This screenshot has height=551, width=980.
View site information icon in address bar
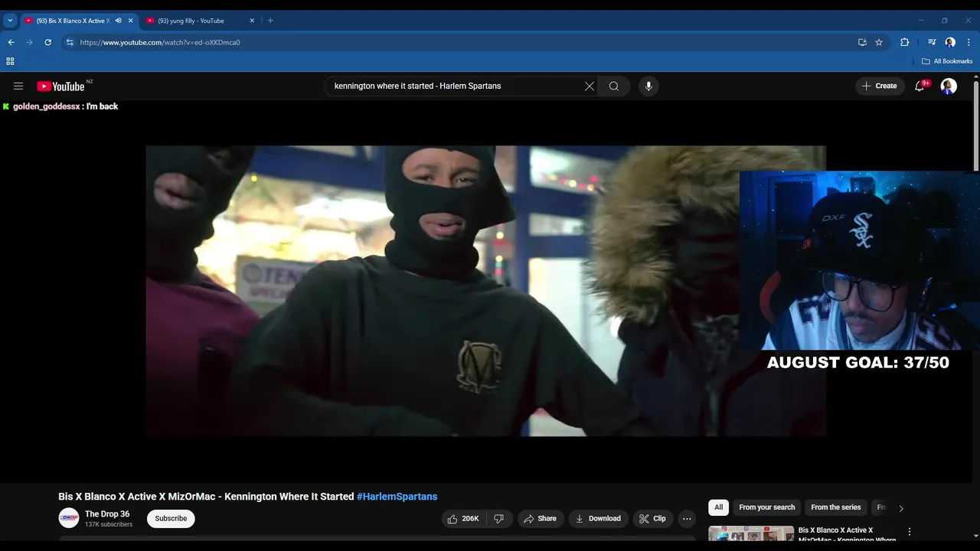(x=70, y=42)
